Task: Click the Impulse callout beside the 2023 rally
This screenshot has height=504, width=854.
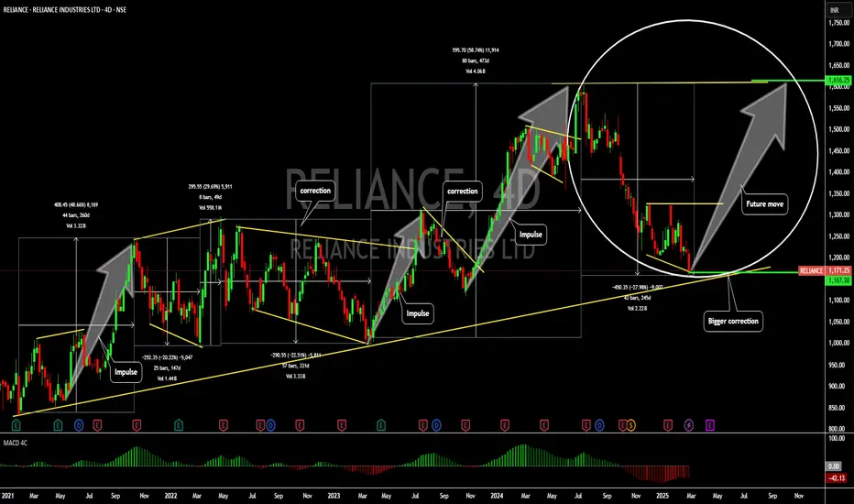Action: pyautogui.click(x=418, y=313)
